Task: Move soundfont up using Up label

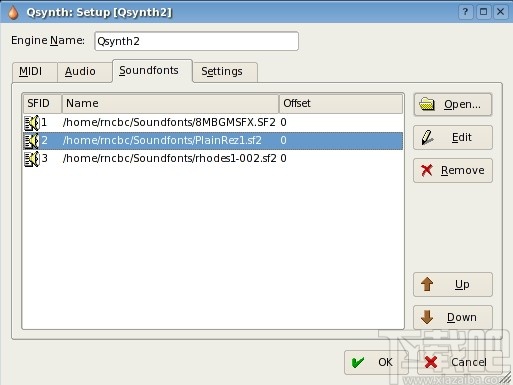Action: pyautogui.click(x=462, y=284)
